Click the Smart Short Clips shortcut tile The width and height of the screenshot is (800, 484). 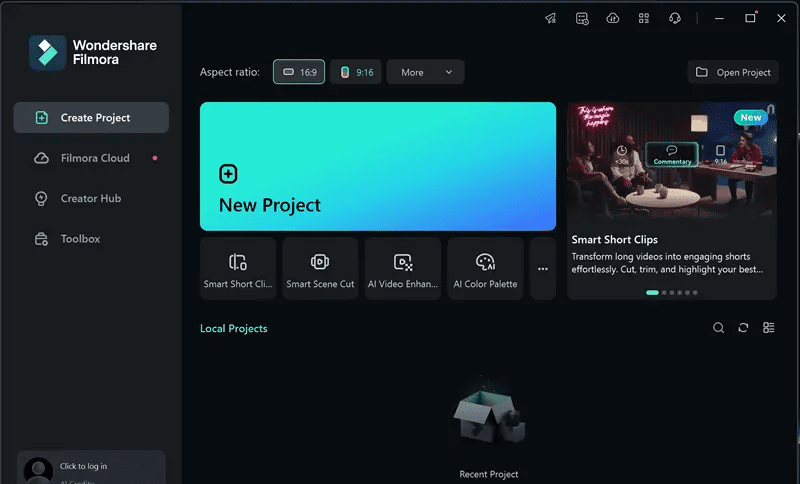click(x=238, y=268)
